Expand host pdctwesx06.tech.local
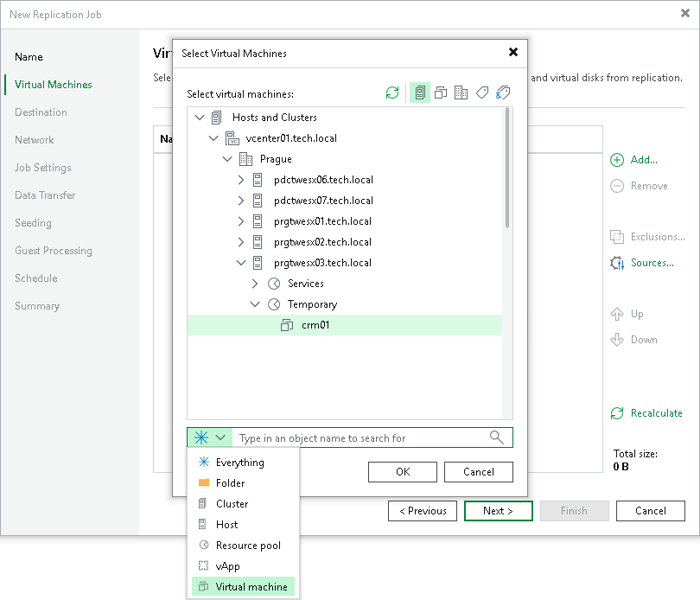 pos(241,180)
